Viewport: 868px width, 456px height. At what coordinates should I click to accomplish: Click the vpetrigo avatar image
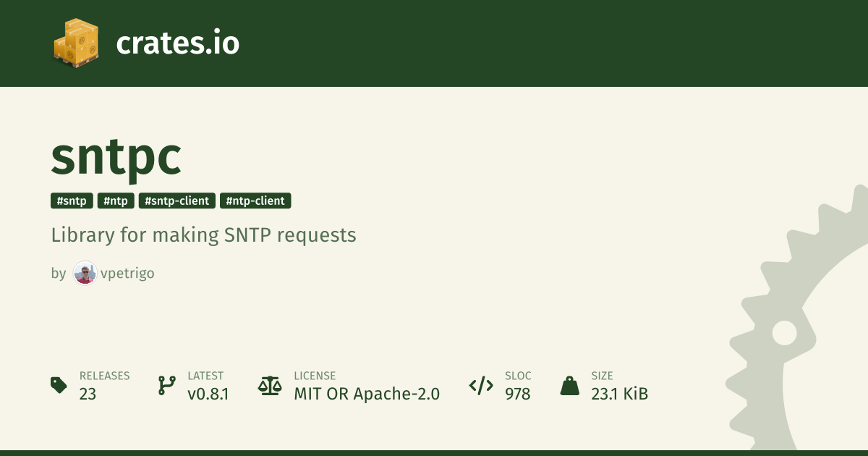pyautogui.click(x=85, y=274)
